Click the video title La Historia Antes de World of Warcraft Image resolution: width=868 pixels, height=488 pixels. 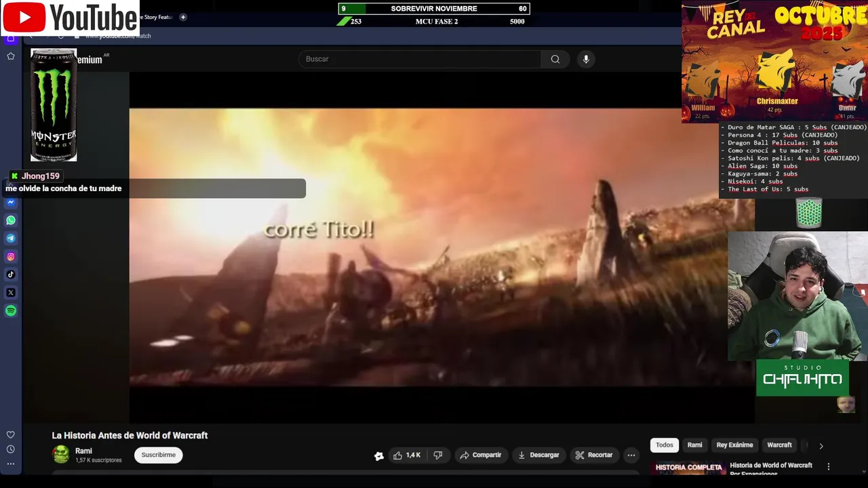coord(130,436)
